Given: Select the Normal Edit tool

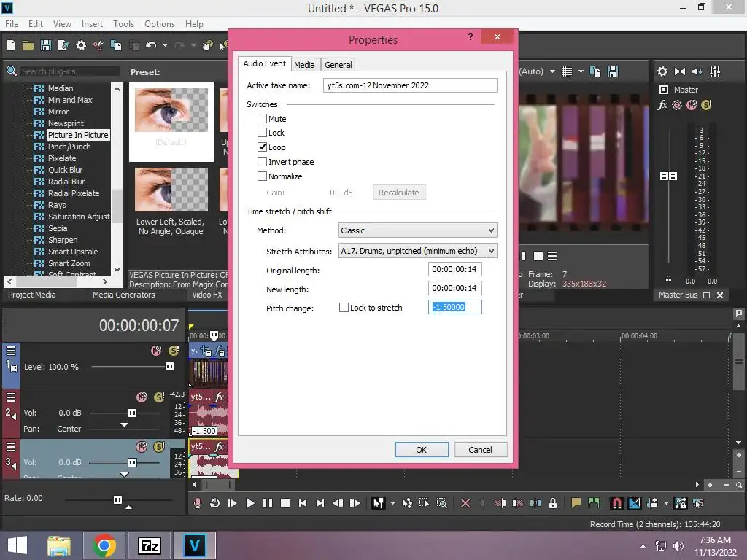Looking at the screenshot, I should click(379, 503).
